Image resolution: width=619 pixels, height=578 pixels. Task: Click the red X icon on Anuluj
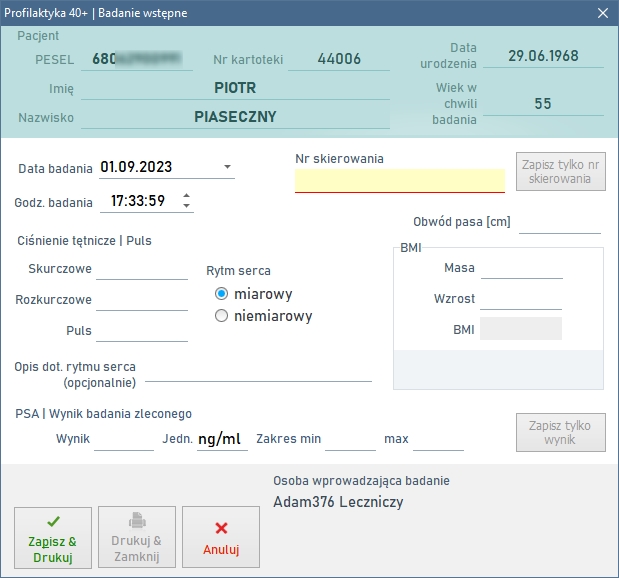221,528
